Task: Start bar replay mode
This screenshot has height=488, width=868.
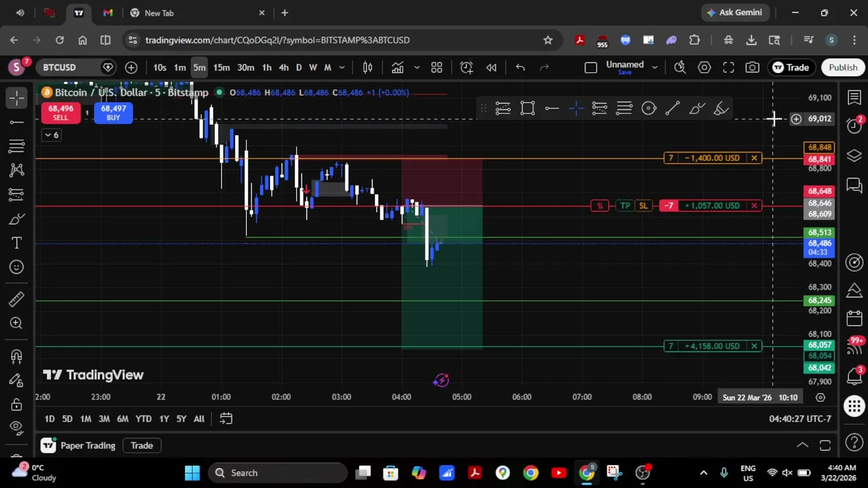Action: [x=492, y=67]
